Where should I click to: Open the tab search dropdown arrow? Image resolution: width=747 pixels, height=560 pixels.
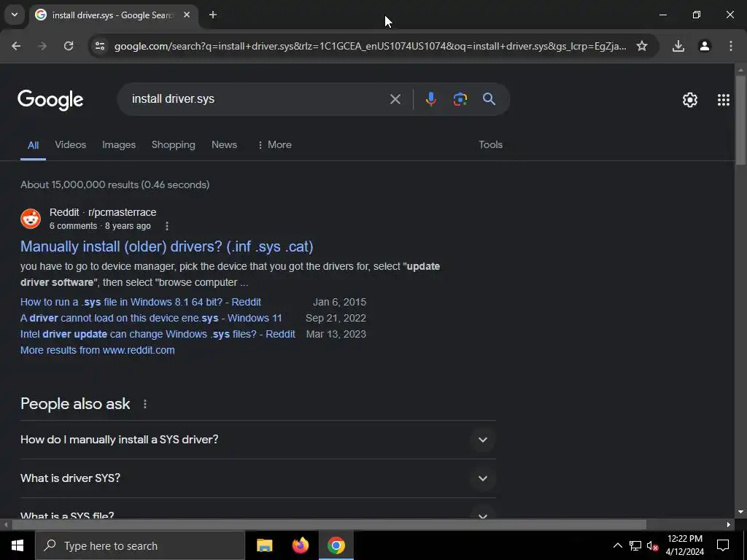[15, 15]
